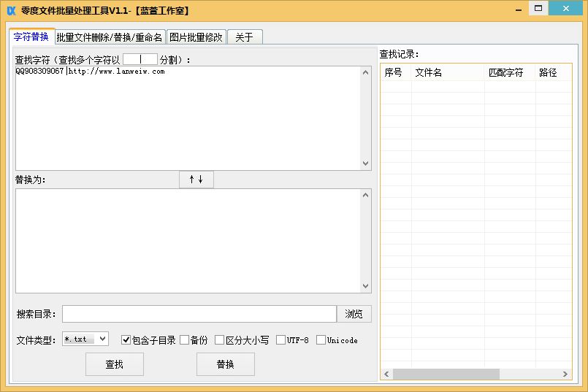
Task: Open the 图片批量修改 tab
Action: coord(196,37)
